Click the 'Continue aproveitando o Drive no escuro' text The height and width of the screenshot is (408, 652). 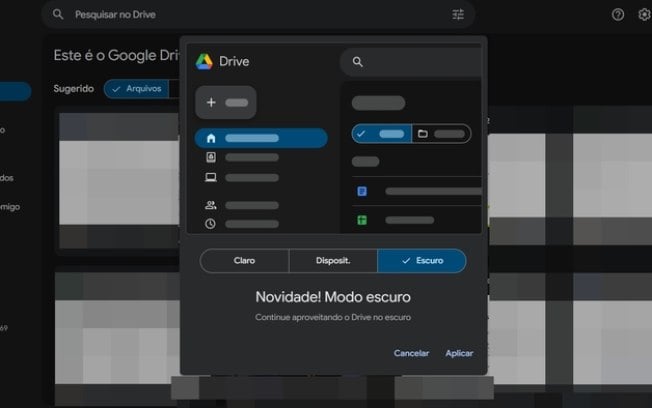point(333,317)
